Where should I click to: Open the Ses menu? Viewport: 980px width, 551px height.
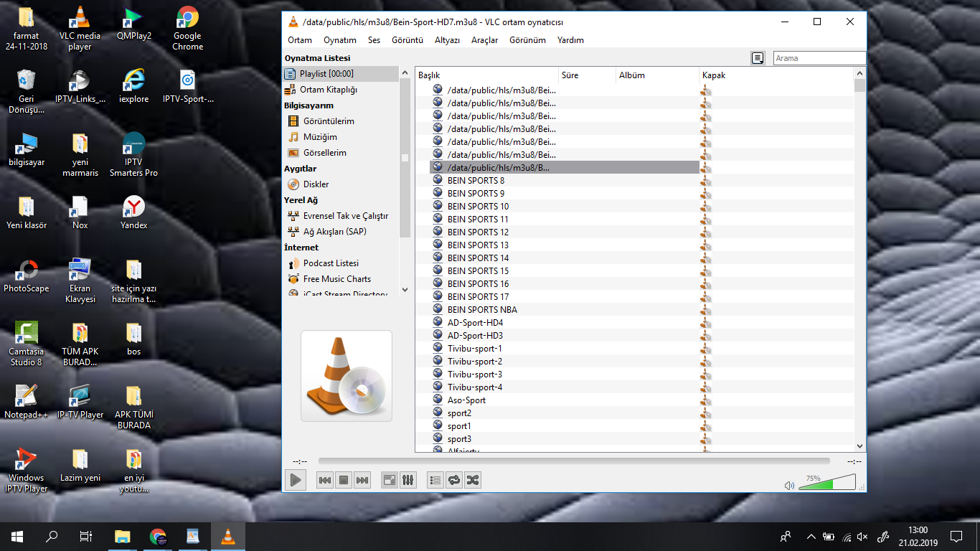tap(374, 40)
